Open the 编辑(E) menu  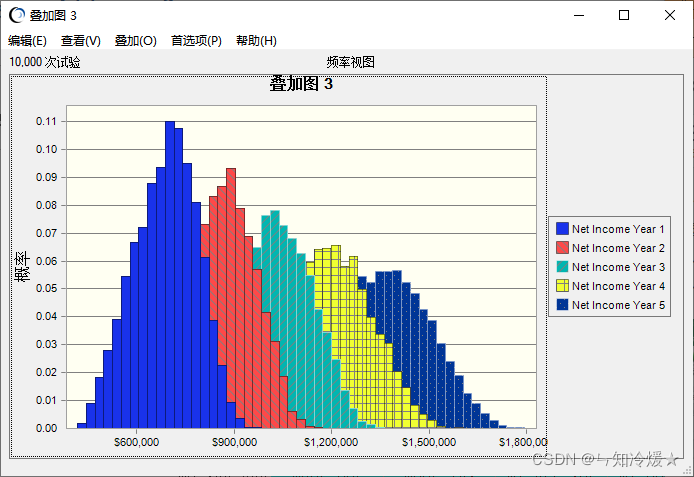click(27, 41)
